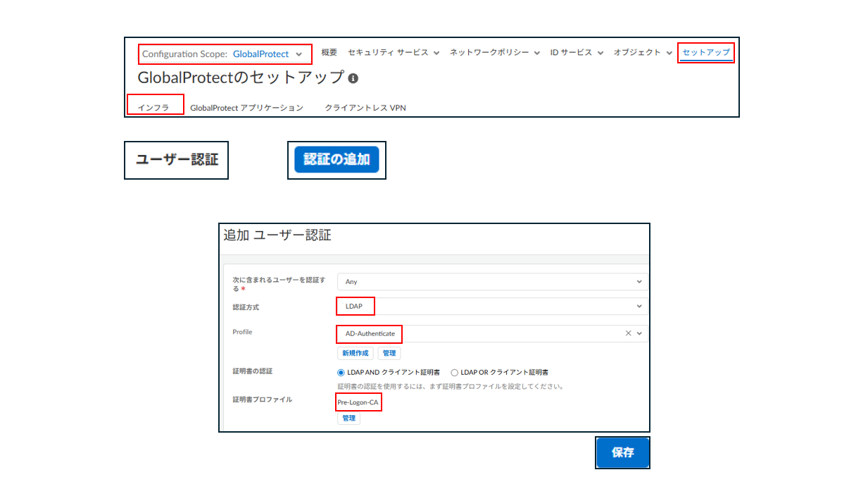Select the LDAP OR クライアント証明書 radio button
Viewport: 868px width, 489px height.
pyautogui.click(x=455, y=372)
